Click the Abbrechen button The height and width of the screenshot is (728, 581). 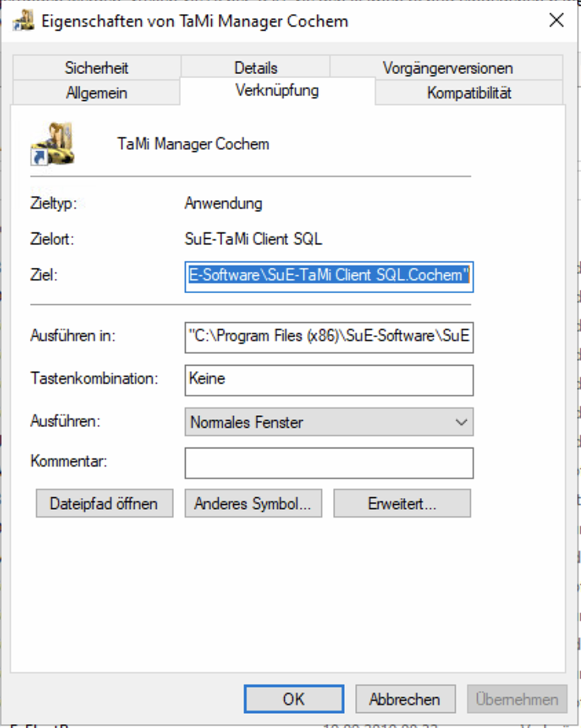click(x=405, y=699)
